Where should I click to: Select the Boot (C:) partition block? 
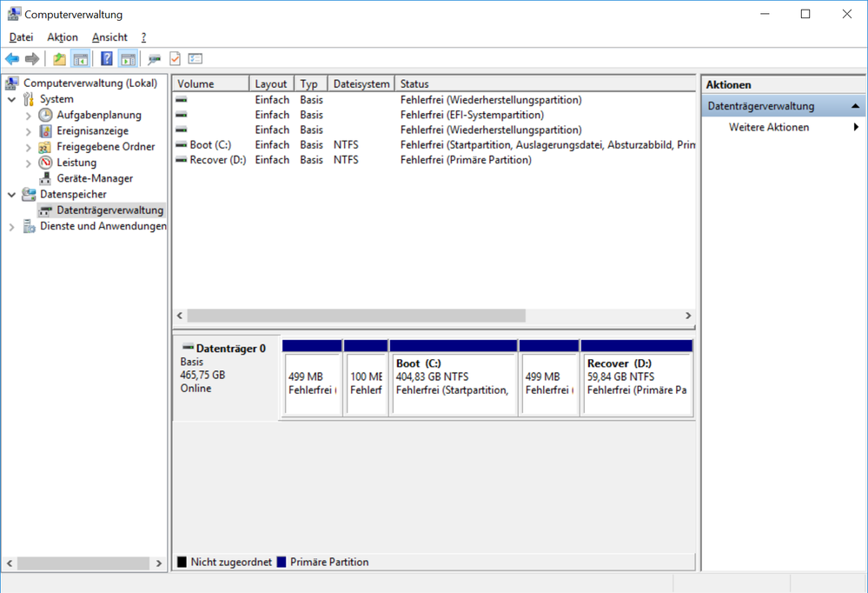click(453, 378)
